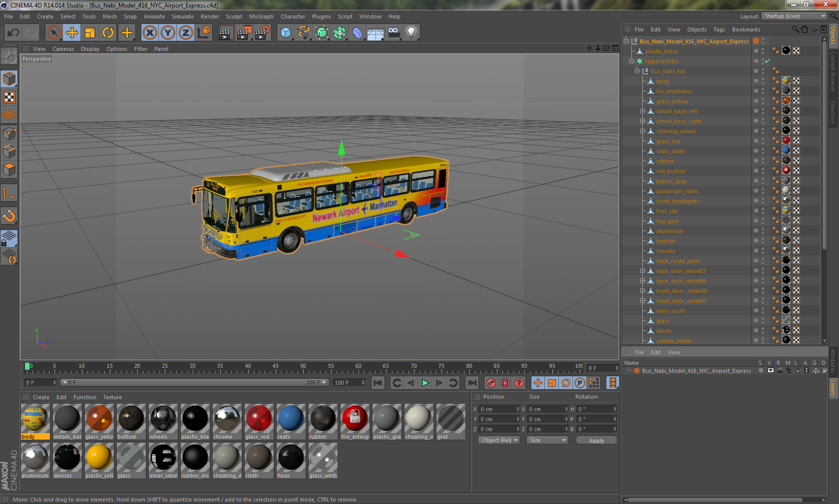The image size is (839, 504).
Task: Collapse the Bus_nabi_416 tree node
Action: click(637, 71)
